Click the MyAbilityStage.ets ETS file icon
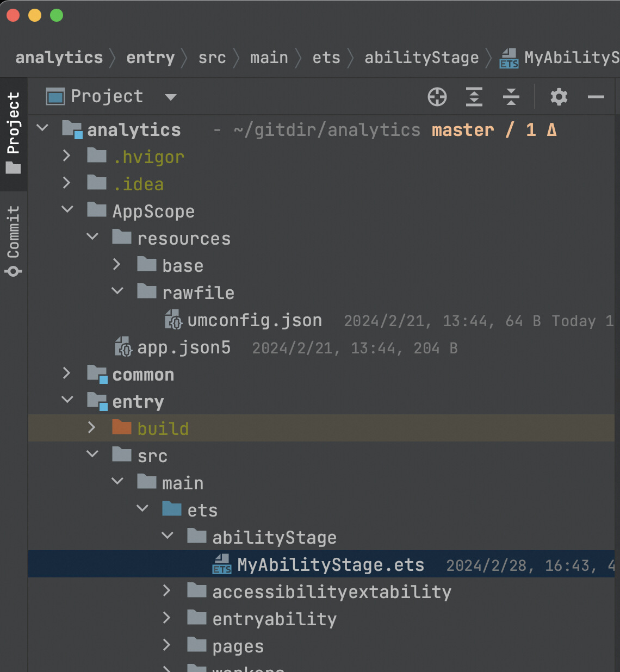620x672 pixels. pyautogui.click(x=222, y=564)
